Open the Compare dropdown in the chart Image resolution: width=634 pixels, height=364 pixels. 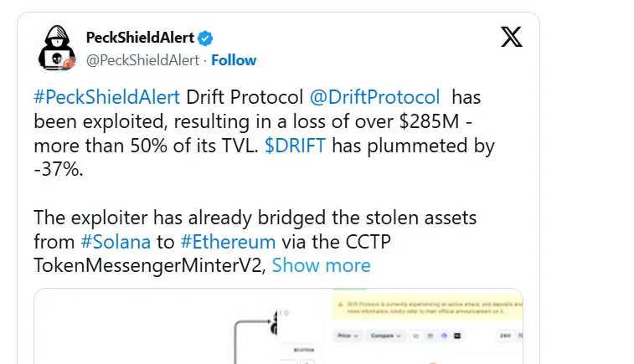pyautogui.click(x=385, y=336)
